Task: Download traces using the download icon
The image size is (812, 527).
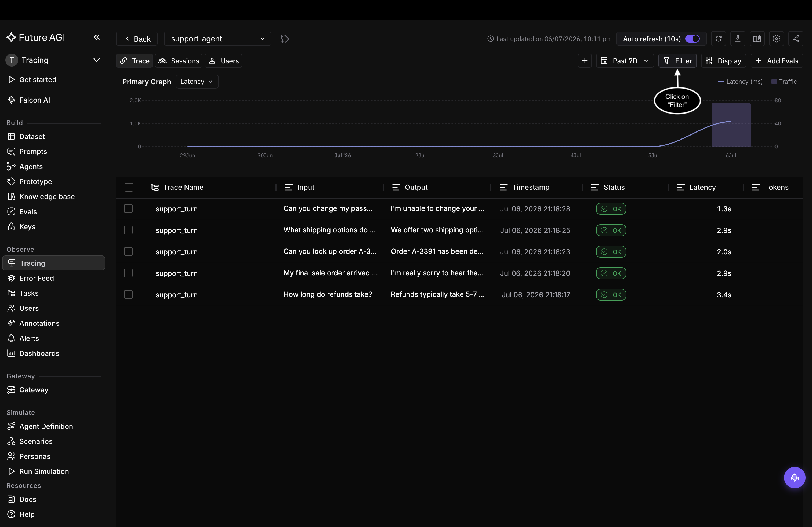Action: coord(738,39)
